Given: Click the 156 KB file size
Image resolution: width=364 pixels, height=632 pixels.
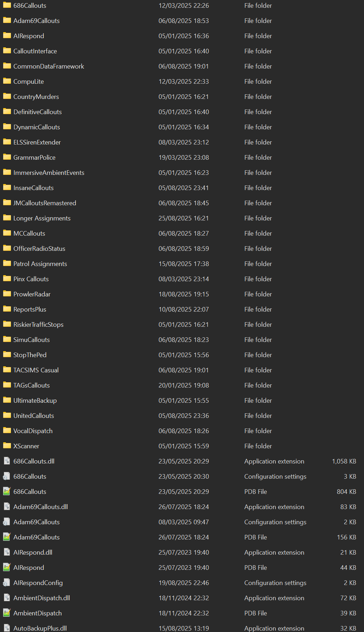Looking at the screenshot, I should click(346, 537).
